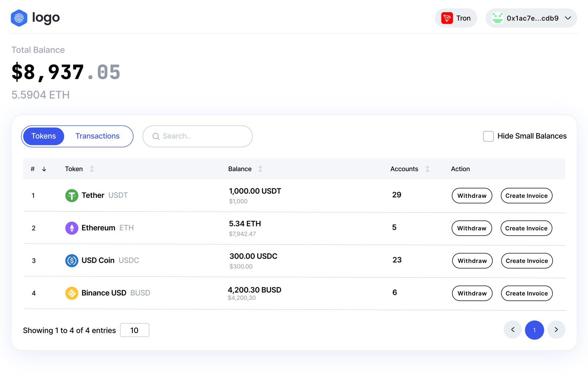Click the 300.00 USDC balance

pyautogui.click(x=254, y=256)
